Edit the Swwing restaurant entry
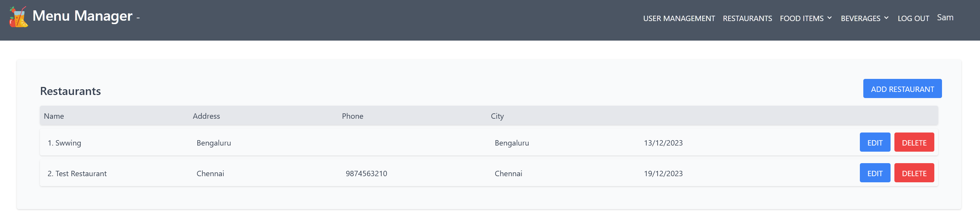Viewport: 980px width, 216px height. pyautogui.click(x=875, y=142)
